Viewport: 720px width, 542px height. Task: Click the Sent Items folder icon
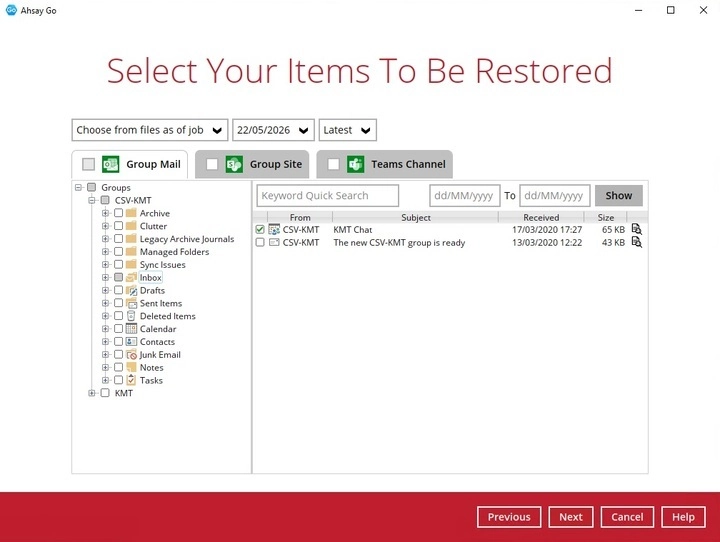[x=131, y=303]
